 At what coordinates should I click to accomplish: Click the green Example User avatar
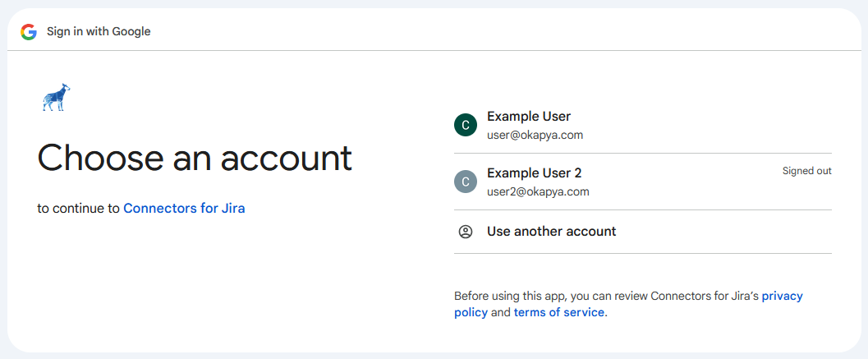pyautogui.click(x=466, y=125)
